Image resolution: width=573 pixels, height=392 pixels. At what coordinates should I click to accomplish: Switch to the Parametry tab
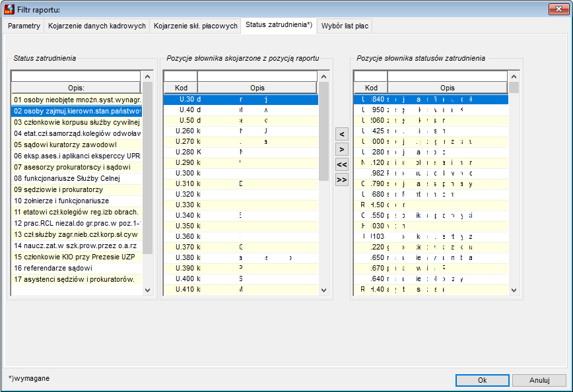coord(24,26)
